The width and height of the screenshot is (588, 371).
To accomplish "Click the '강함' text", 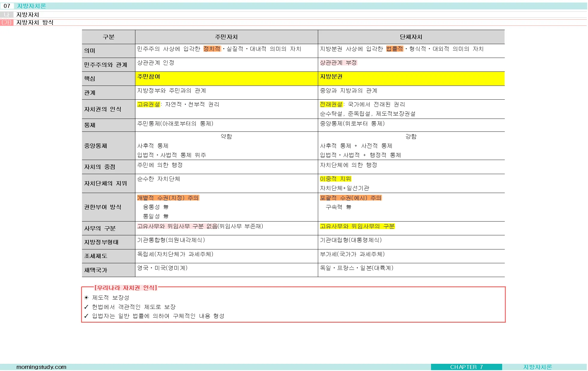I will [x=411, y=137].
